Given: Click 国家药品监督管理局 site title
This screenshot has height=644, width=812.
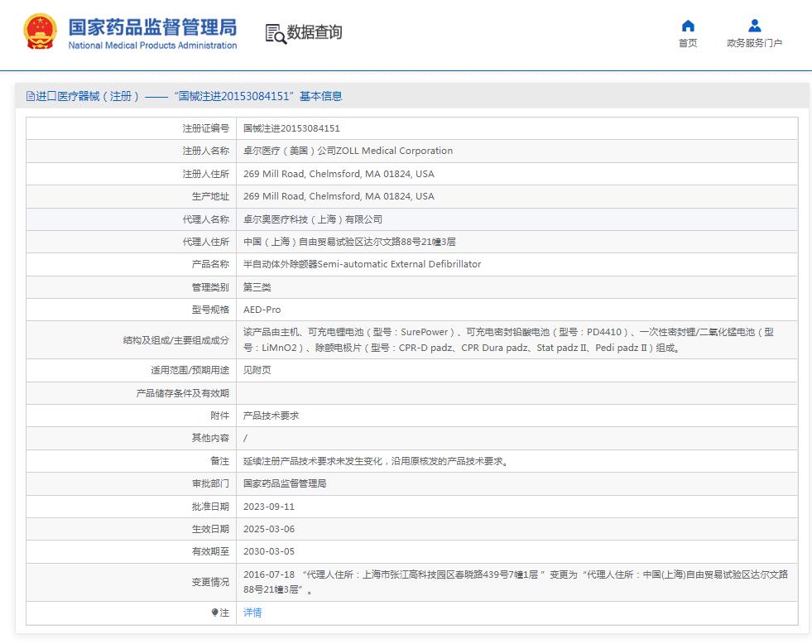Looking at the screenshot, I should (x=153, y=27).
